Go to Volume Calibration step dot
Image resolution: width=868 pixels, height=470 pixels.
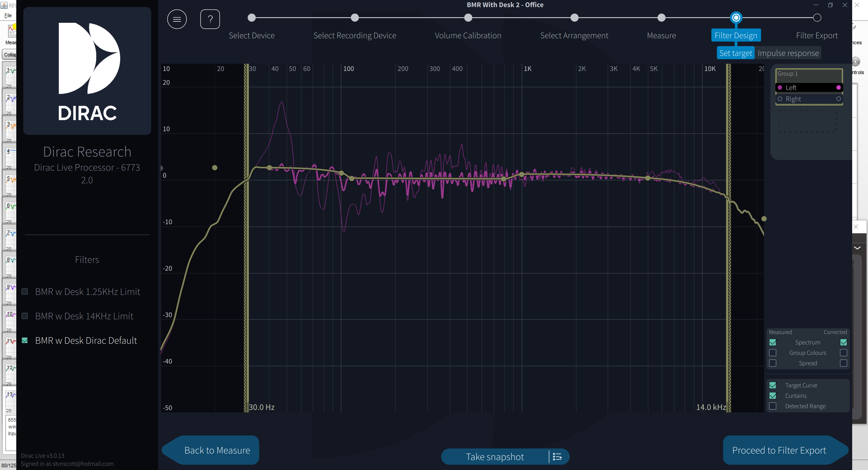[468, 18]
